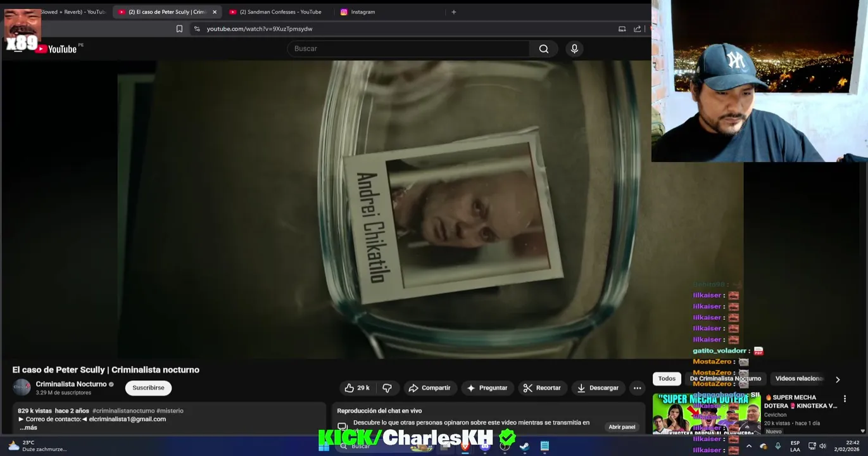Focus the YouTube Buscar search field

[x=408, y=49]
